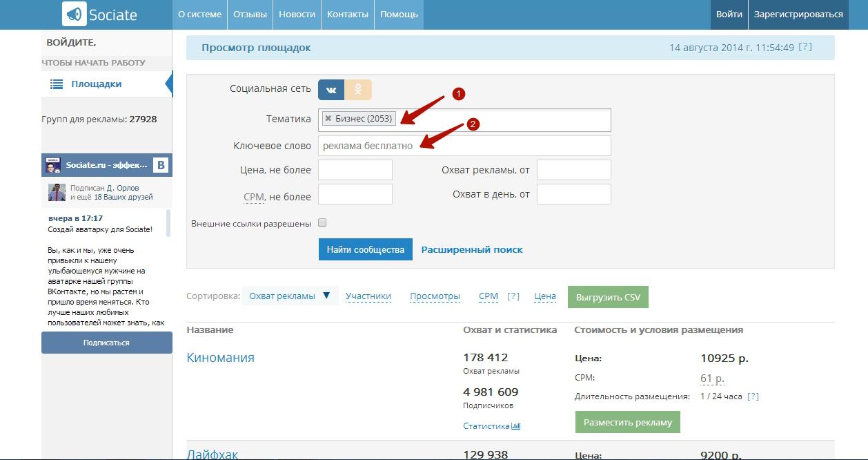The height and width of the screenshot is (460, 868).
Task: Open the Тематика selection field
Action: click(x=504, y=119)
